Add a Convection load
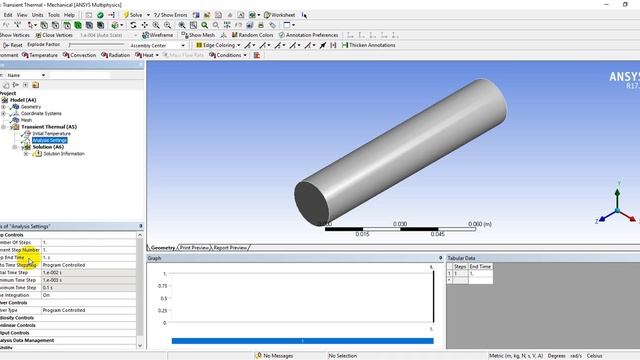This screenshot has width=640, height=360. 80,55
